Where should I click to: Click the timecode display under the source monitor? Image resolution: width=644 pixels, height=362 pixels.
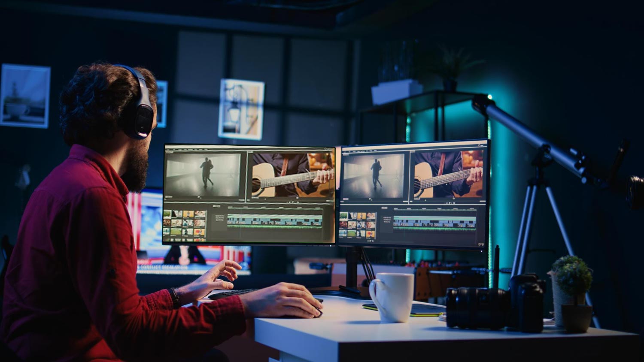click(x=345, y=198)
